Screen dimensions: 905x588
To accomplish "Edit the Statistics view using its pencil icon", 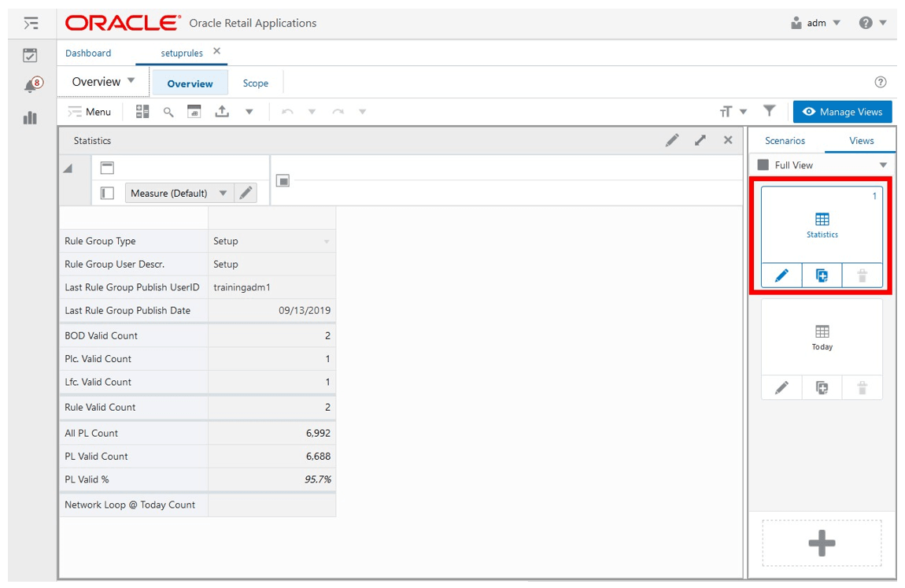I will coord(783,276).
